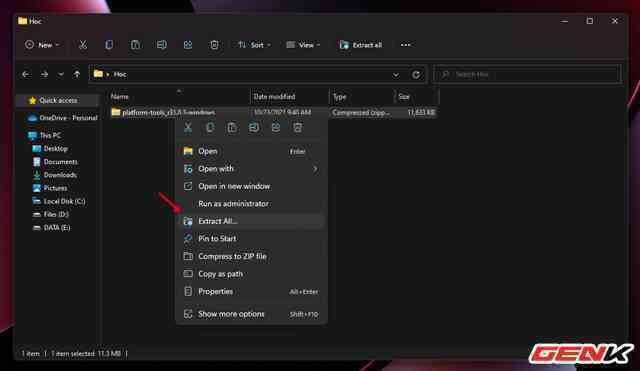
Task: Choose Pin to Start
Action: [251, 239]
